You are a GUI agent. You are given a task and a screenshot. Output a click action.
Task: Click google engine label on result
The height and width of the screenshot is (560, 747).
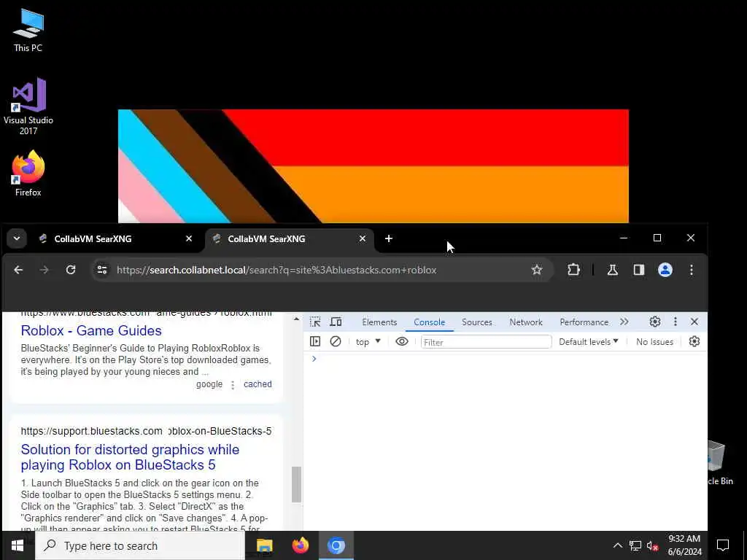209,384
